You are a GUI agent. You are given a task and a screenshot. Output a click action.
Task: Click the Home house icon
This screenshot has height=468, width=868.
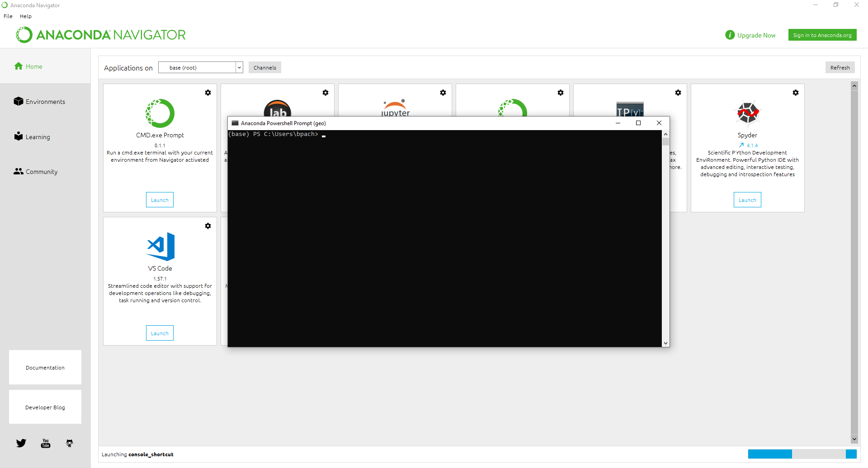(x=19, y=66)
